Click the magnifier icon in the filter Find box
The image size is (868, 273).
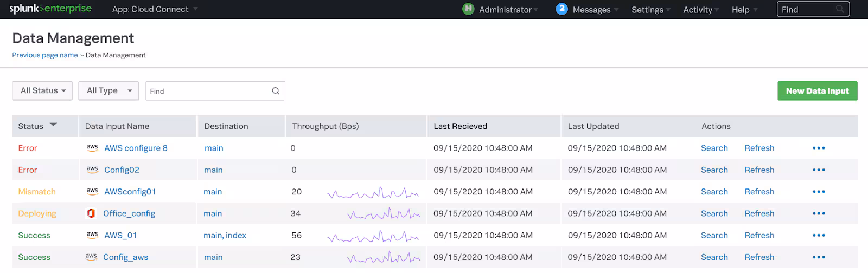click(x=276, y=91)
